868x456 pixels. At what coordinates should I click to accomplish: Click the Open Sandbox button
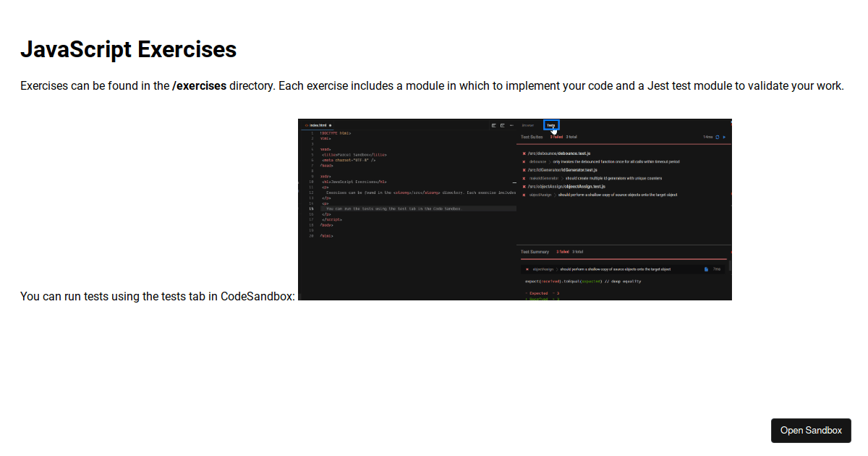tap(811, 430)
